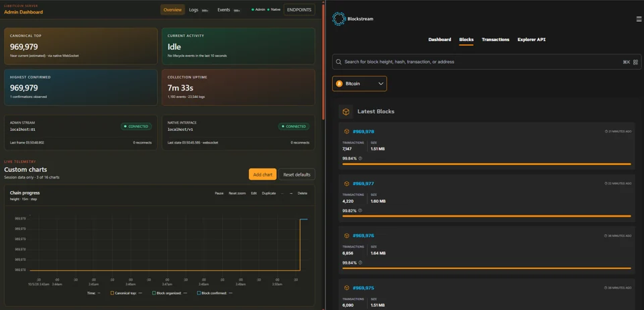This screenshot has height=310, width=644.
Task: Open block #969,975 link
Action: click(x=364, y=289)
